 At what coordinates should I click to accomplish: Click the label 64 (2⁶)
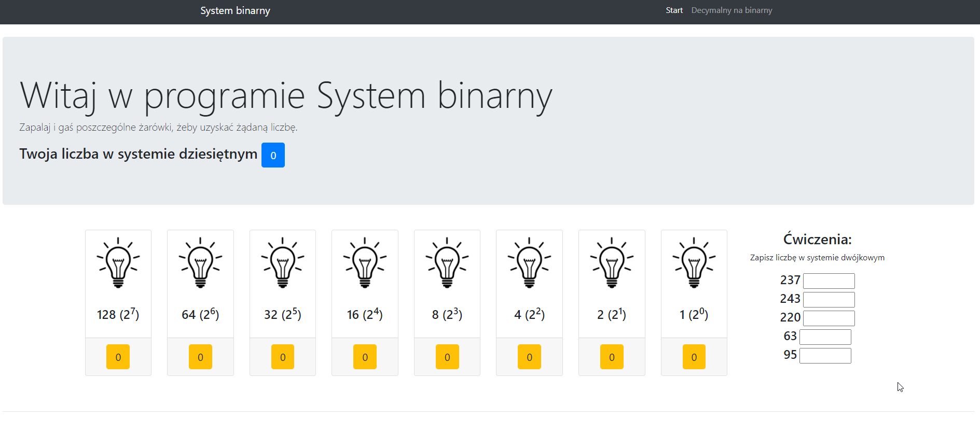pyautogui.click(x=200, y=314)
